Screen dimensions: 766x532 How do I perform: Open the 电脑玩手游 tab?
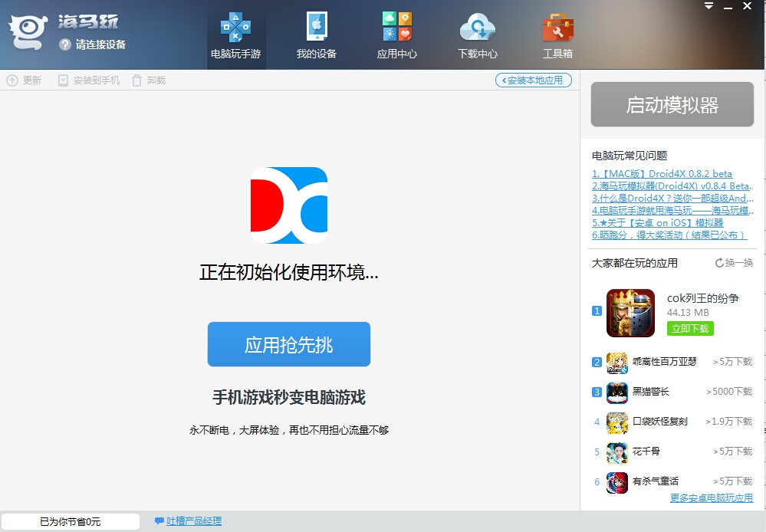point(236,36)
